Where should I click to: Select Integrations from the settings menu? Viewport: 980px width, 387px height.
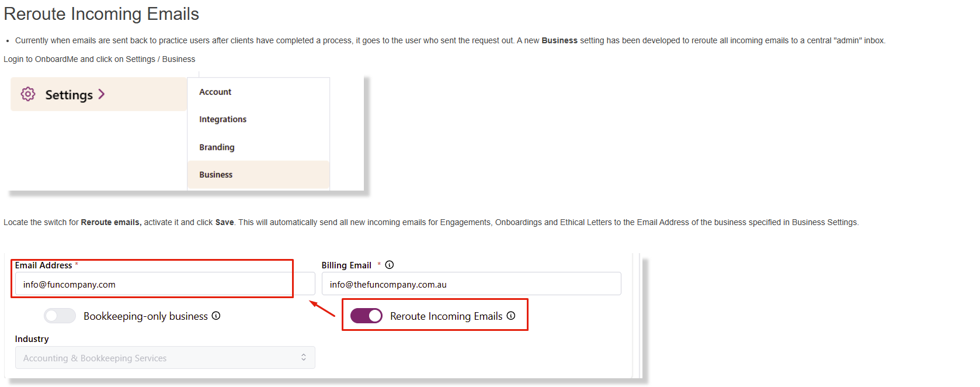(x=223, y=119)
